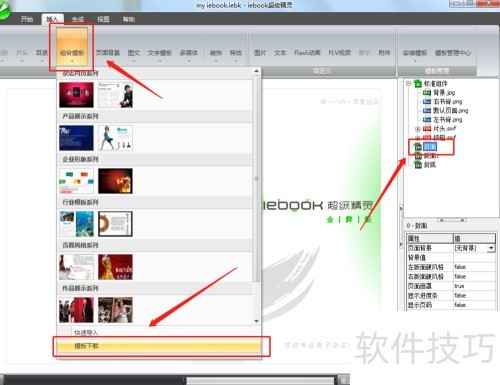Open the 模板管理中心
Image resolution: width=500 pixels, height=385 pixels.
point(453,53)
